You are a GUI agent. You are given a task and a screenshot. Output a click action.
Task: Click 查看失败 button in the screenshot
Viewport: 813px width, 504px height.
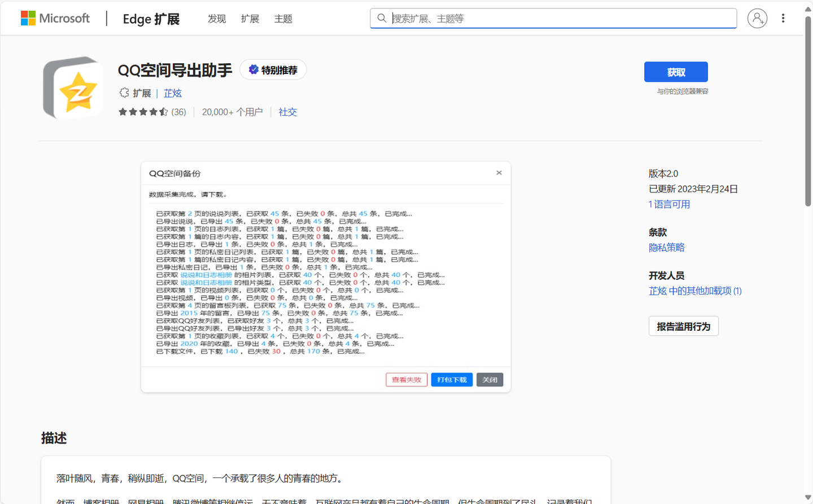point(406,380)
